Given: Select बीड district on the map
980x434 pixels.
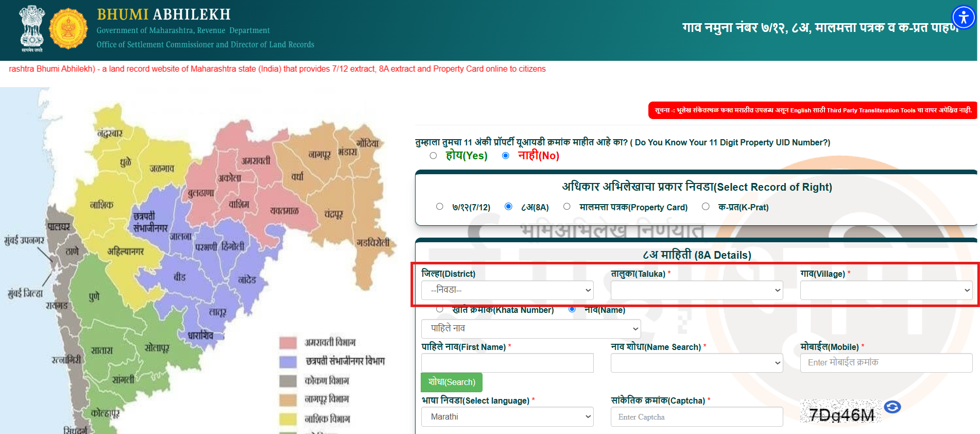Looking at the screenshot, I should pyautogui.click(x=179, y=277).
